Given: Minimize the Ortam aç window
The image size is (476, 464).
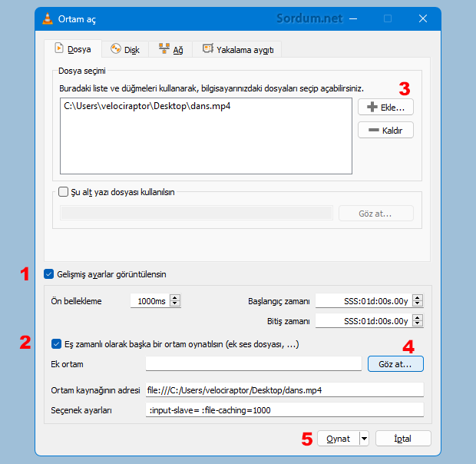Looking at the screenshot, I should point(353,19).
